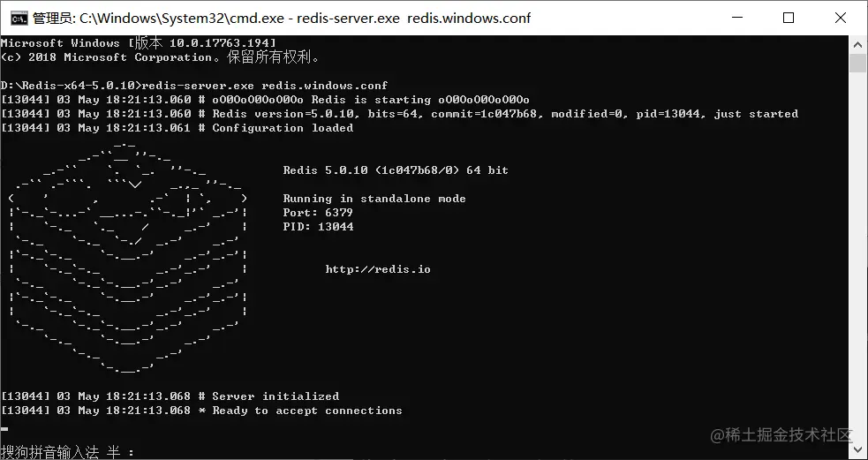Maximize the cmd.exe window
The width and height of the screenshot is (868, 460).
point(789,18)
